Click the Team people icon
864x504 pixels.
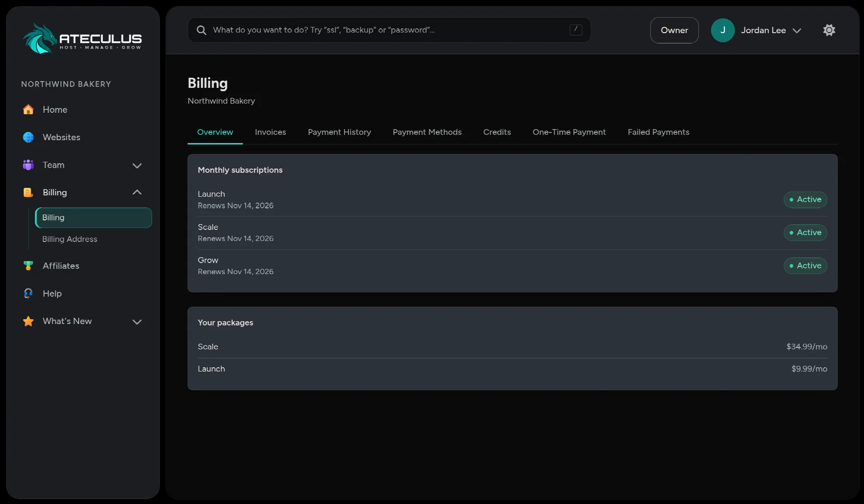28,165
